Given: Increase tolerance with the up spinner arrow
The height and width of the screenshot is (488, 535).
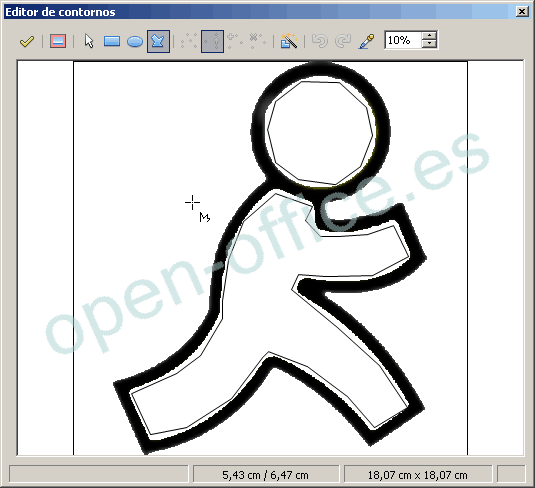Looking at the screenshot, I should pos(429,35).
